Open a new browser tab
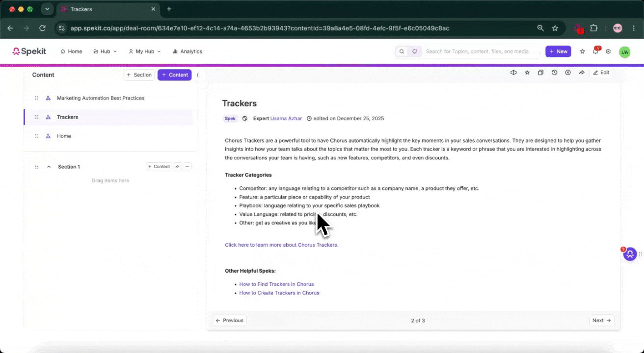 click(169, 9)
